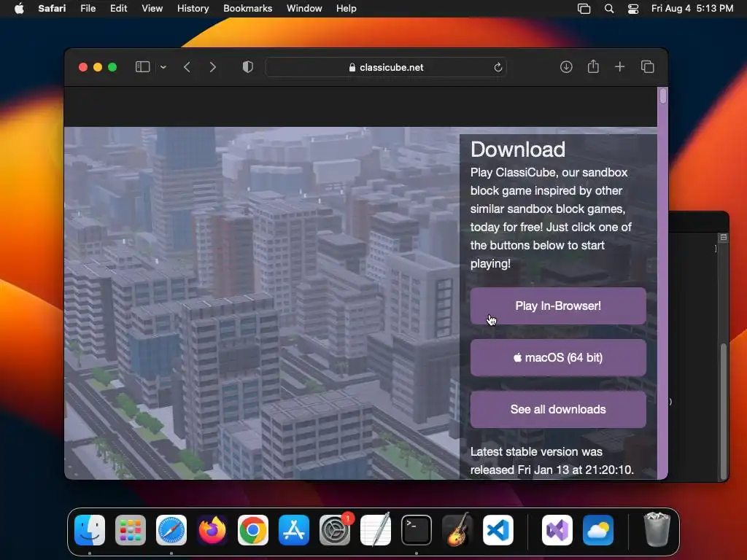Open the Trash in the Dock
The width and height of the screenshot is (747, 560).
pos(657,530)
